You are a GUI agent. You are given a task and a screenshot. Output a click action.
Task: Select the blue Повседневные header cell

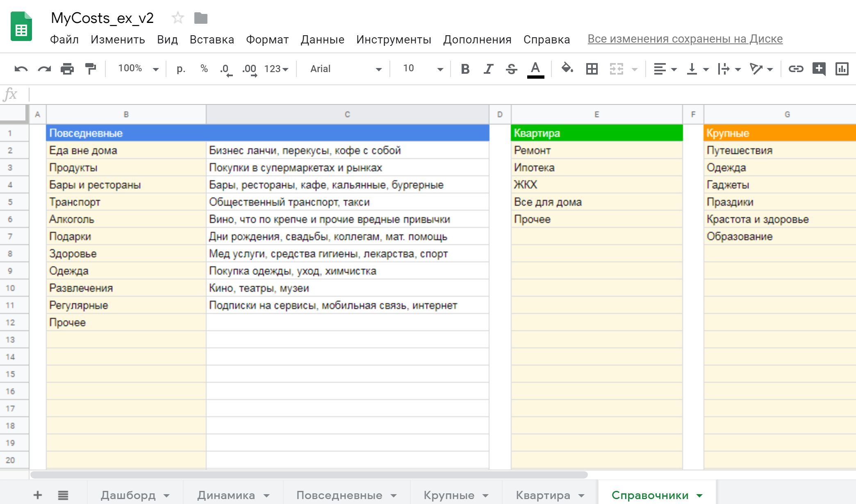pos(267,133)
